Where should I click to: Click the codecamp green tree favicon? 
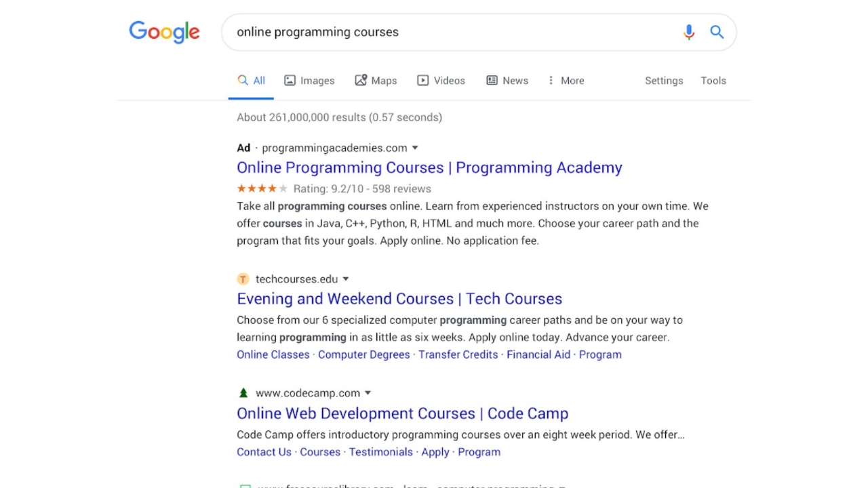pyautogui.click(x=243, y=393)
